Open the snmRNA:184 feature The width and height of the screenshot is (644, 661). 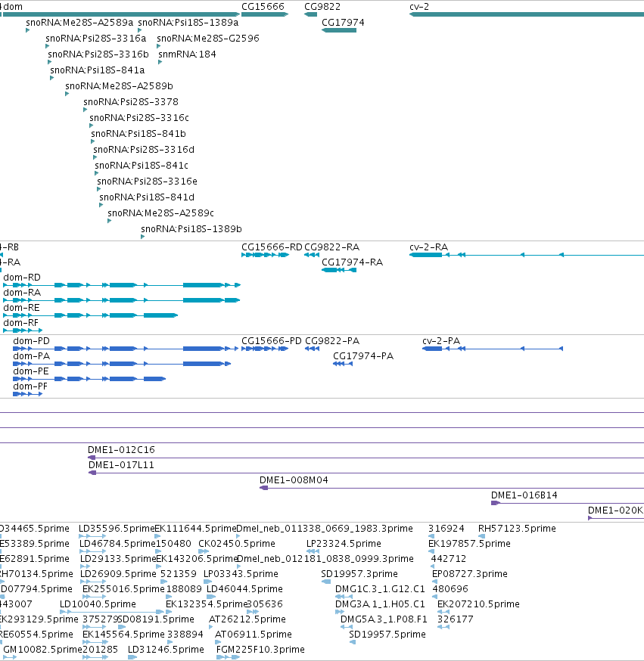[160, 62]
